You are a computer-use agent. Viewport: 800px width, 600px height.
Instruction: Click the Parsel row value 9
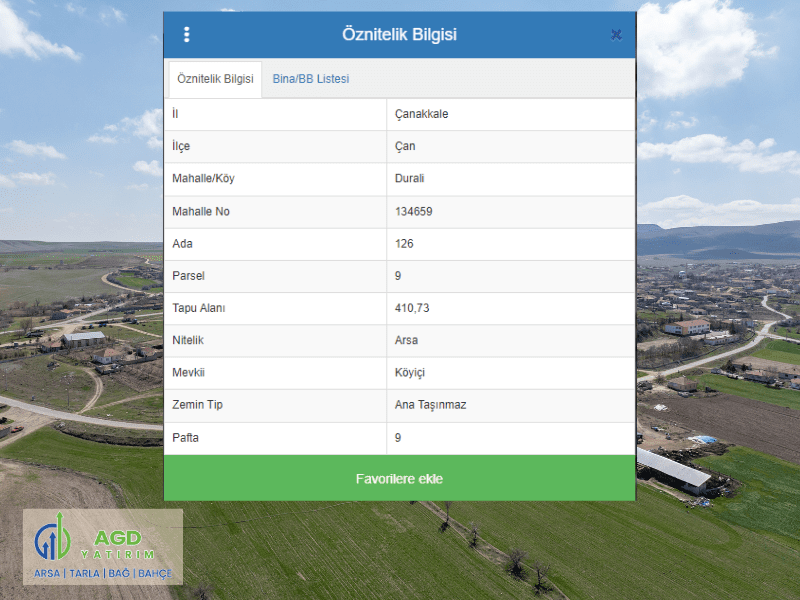398,276
